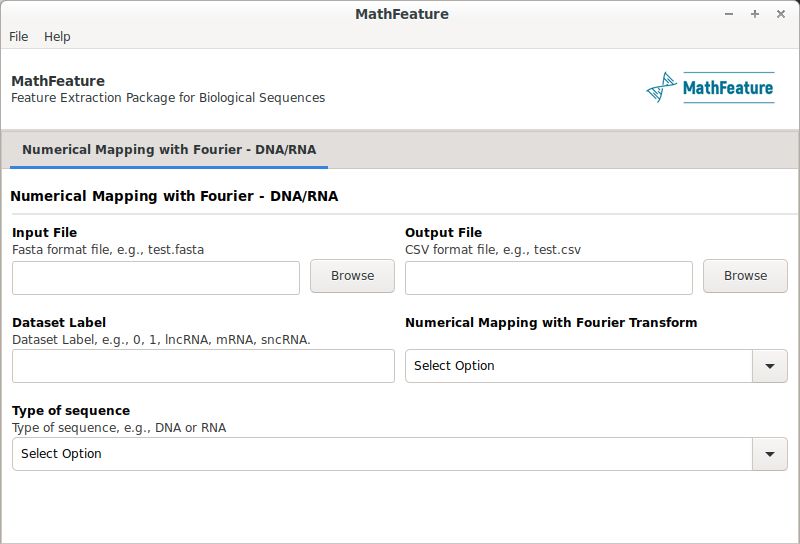
Task: Click the 'Type of sequence, e.g., DNA or RNA' hint
Action: point(119,428)
